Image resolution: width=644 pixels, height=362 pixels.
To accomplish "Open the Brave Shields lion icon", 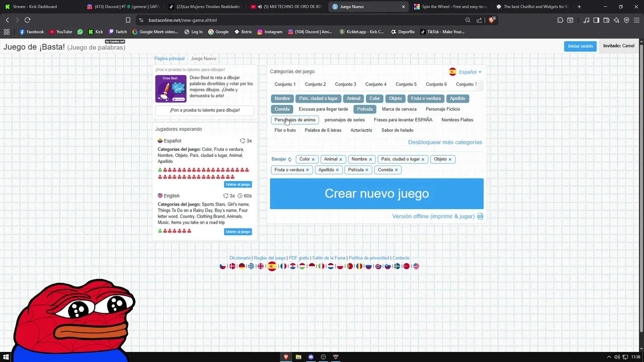I will [x=492, y=20].
